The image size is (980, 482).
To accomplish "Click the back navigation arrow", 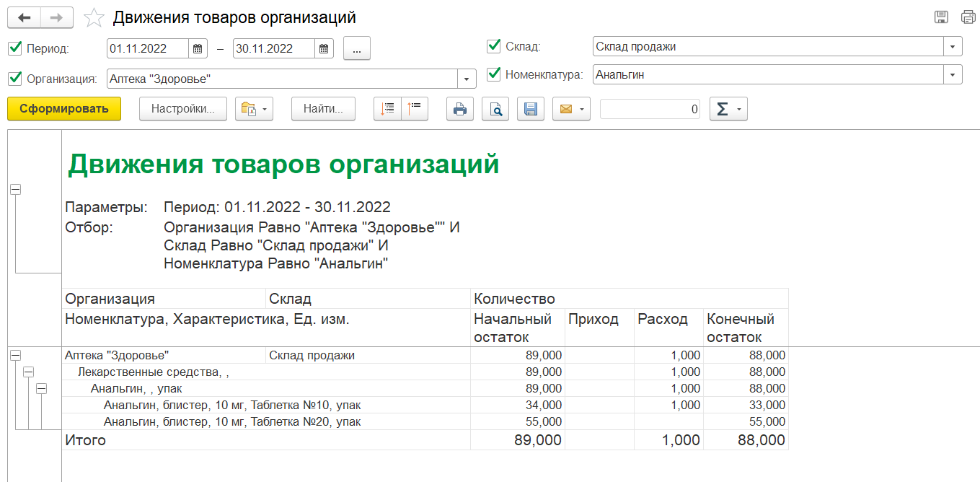I will (24, 18).
